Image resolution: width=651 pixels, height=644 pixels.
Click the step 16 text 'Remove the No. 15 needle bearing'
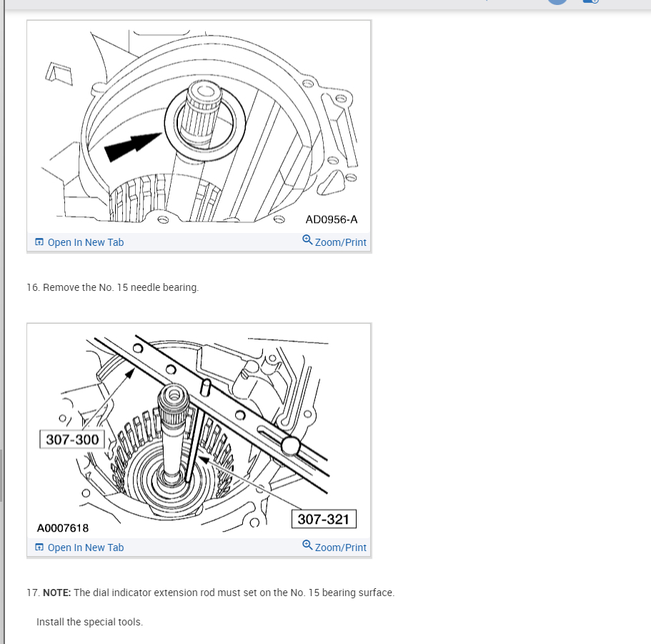coord(120,287)
